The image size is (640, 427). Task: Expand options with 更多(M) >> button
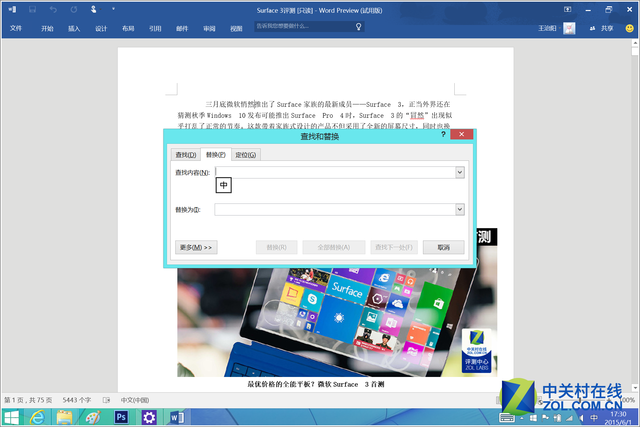point(196,247)
